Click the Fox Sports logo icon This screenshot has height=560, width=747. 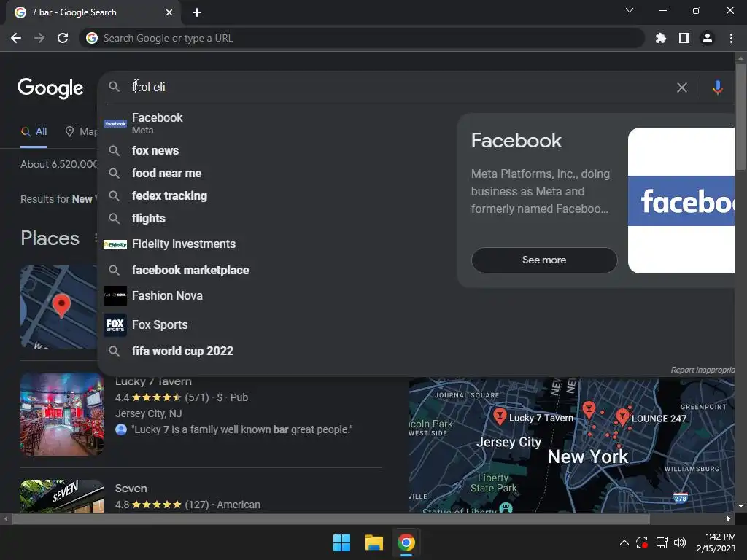(115, 324)
